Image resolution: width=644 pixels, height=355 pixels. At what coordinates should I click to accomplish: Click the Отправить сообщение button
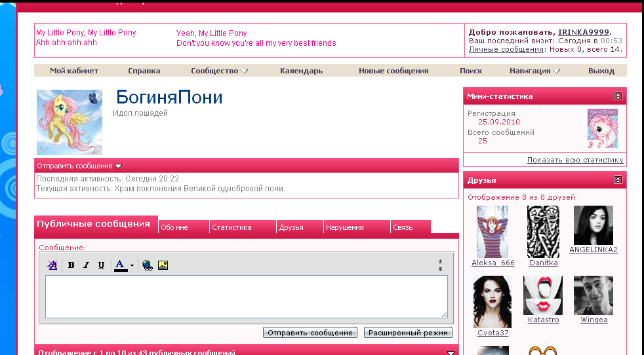[x=310, y=333]
